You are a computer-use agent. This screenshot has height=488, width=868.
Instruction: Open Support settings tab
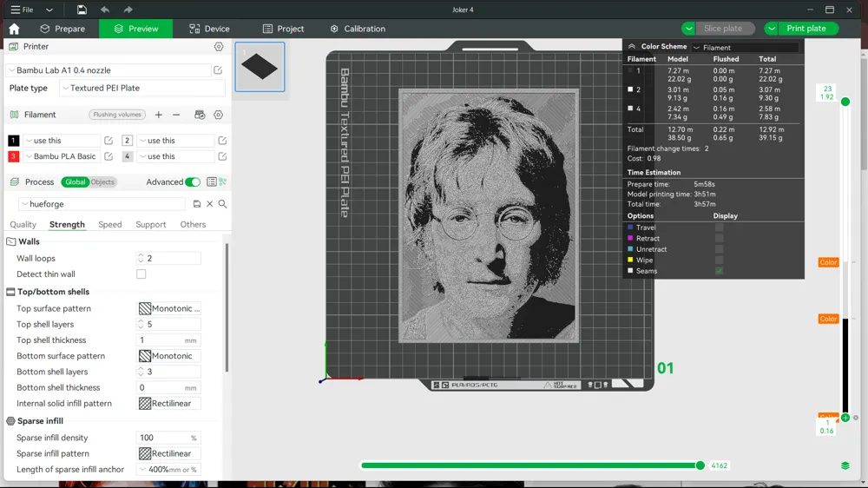click(x=150, y=224)
